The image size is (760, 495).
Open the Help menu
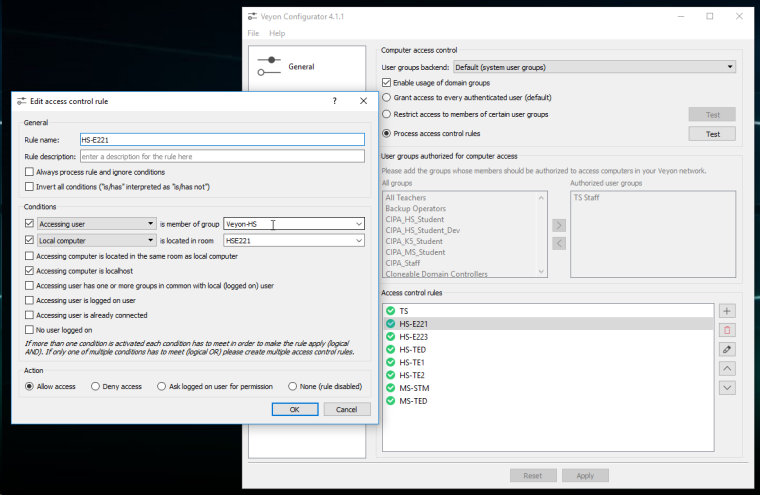pyautogui.click(x=277, y=33)
